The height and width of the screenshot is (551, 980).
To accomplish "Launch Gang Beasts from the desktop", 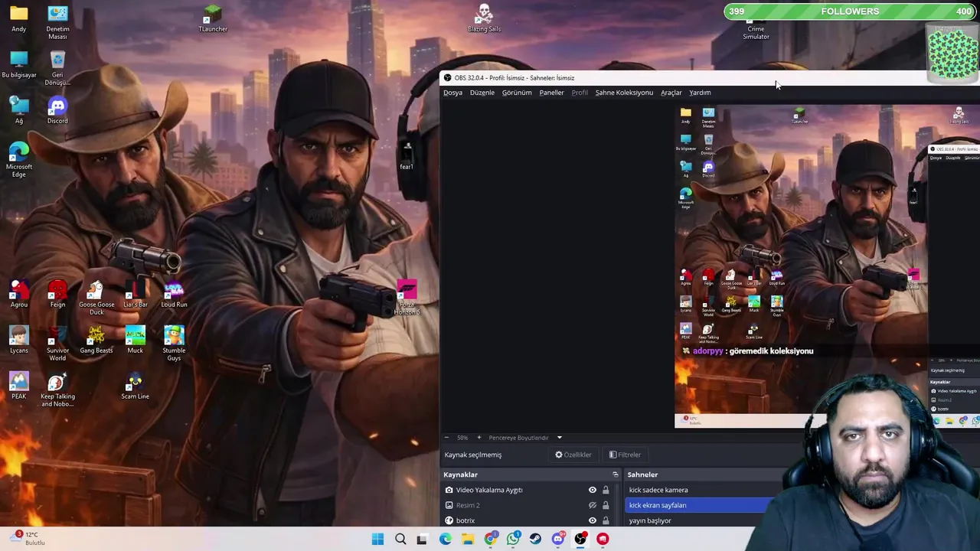I will (x=96, y=341).
